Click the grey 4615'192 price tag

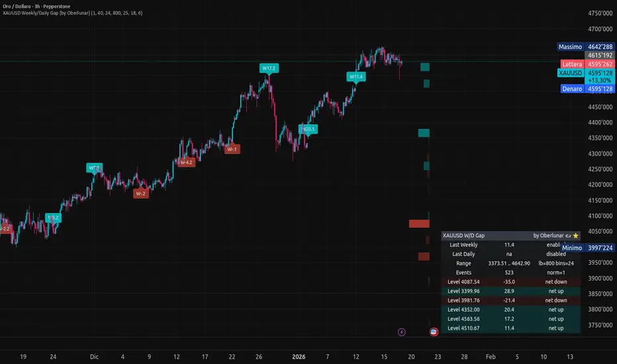pyautogui.click(x=600, y=56)
